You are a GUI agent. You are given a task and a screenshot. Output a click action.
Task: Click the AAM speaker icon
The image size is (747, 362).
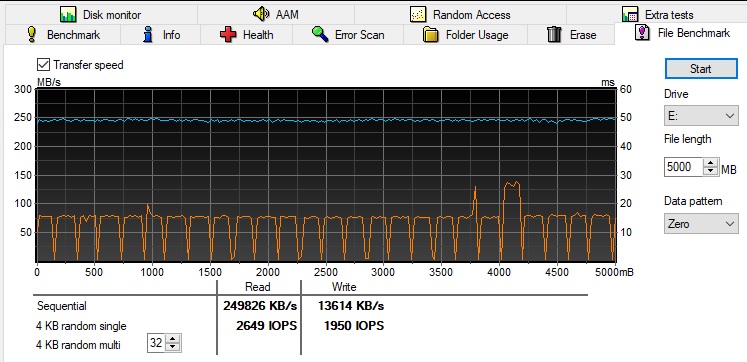coord(261,14)
